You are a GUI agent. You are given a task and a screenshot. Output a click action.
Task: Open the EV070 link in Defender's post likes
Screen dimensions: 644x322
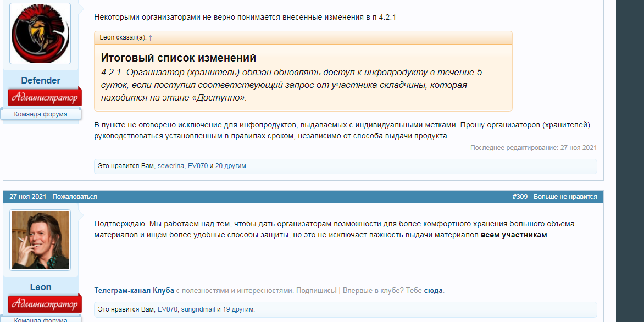pyautogui.click(x=198, y=166)
